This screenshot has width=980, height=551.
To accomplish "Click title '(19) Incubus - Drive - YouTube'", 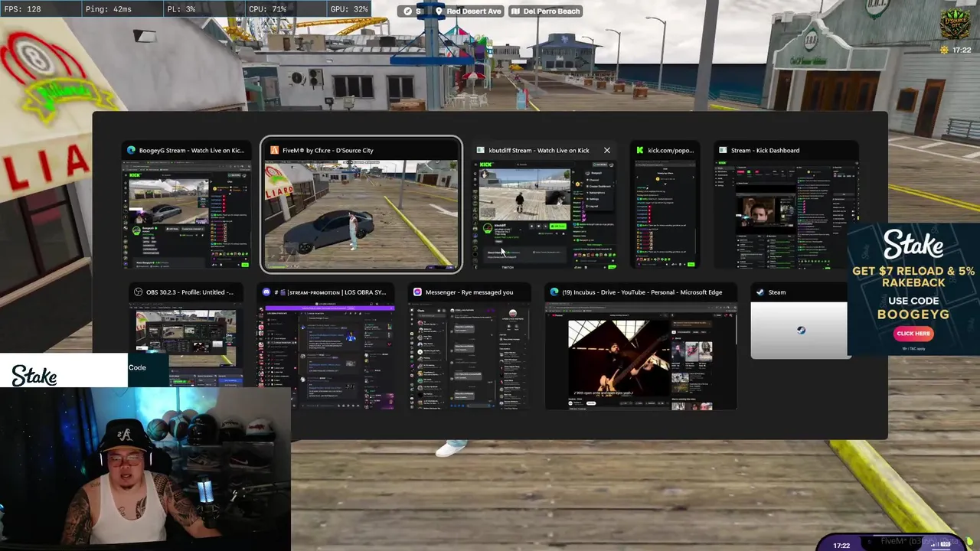I will tap(642, 292).
